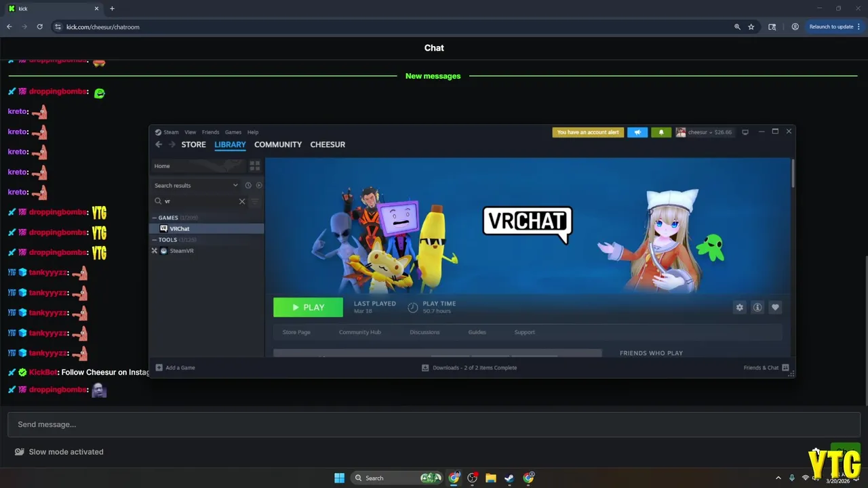868x488 pixels.
Task: Open Steam notifications bell button
Action: pos(661,132)
